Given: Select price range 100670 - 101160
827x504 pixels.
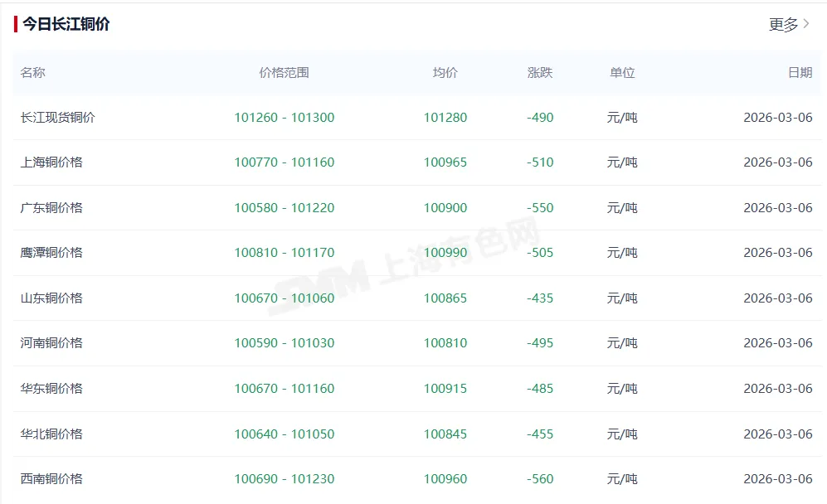Looking at the screenshot, I should [285, 389].
